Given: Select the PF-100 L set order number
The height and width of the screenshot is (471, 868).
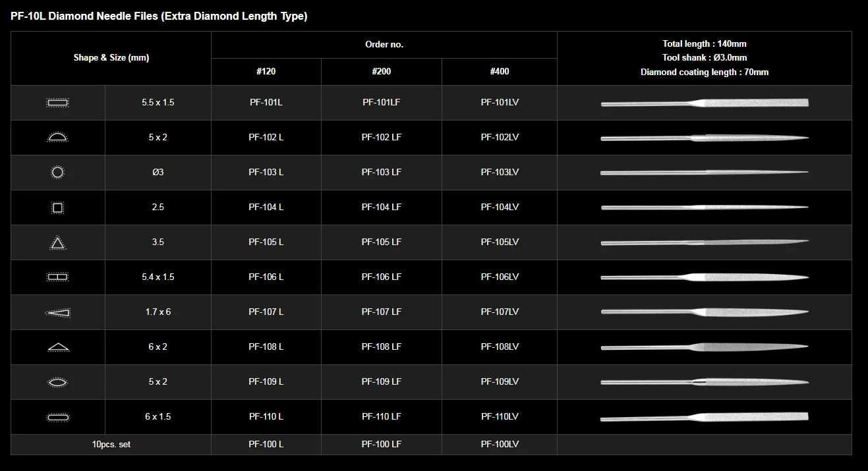Looking at the screenshot, I should pyautogui.click(x=266, y=445).
